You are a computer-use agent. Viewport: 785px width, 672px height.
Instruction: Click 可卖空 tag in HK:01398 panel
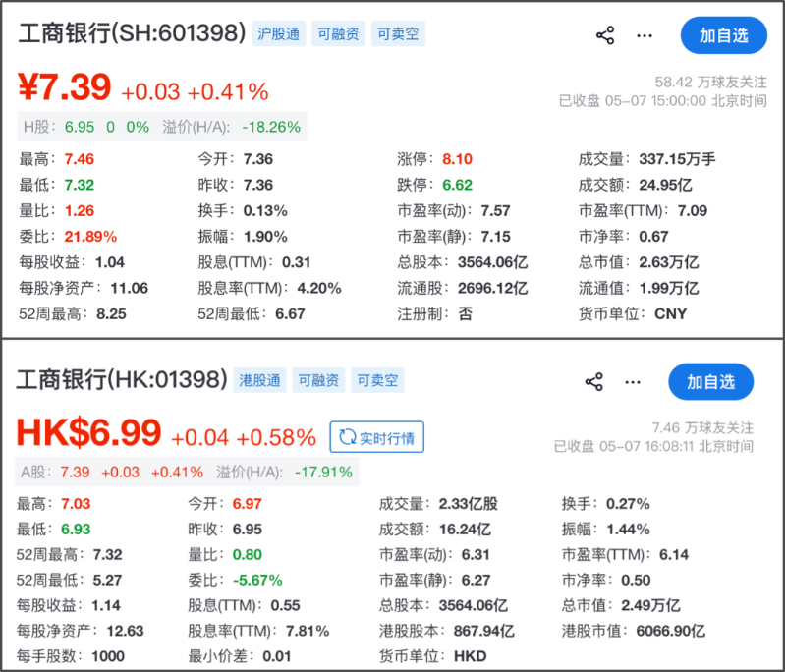[377, 380]
